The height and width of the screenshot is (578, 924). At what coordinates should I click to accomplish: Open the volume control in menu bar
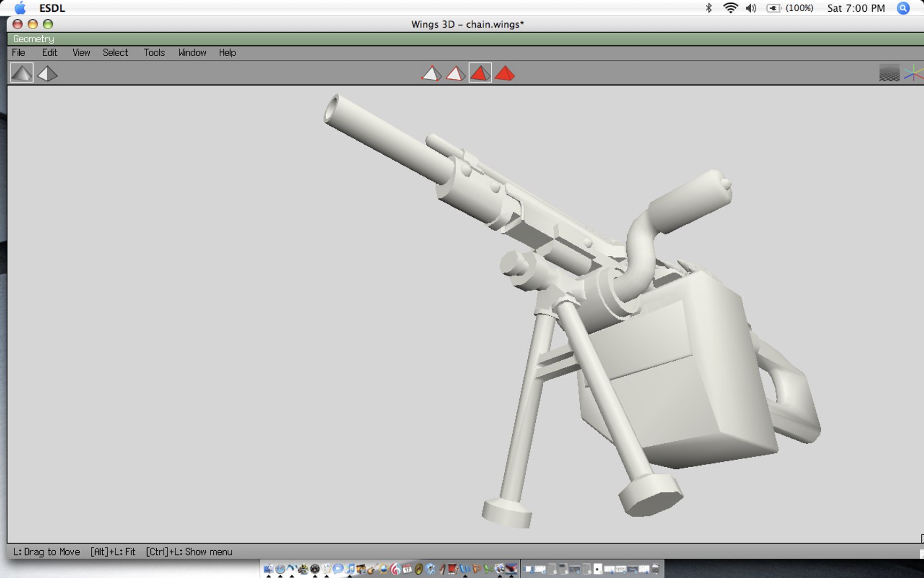click(751, 8)
